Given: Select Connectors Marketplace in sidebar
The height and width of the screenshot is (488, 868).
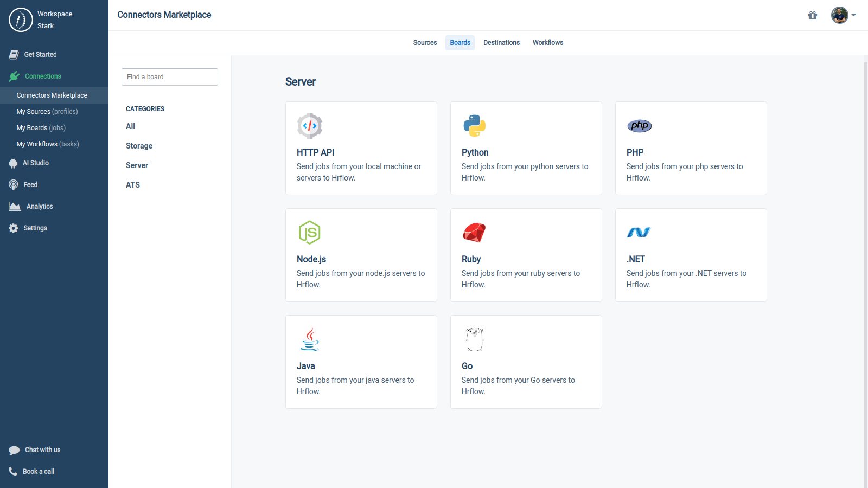Looking at the screenshot, I should [x=54, y=95].
